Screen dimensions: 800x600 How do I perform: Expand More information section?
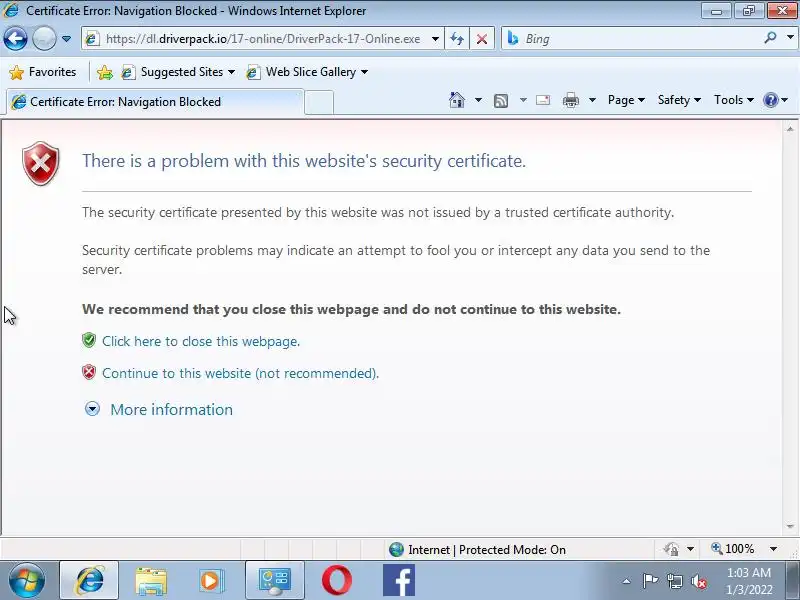(x=92, y=409)
